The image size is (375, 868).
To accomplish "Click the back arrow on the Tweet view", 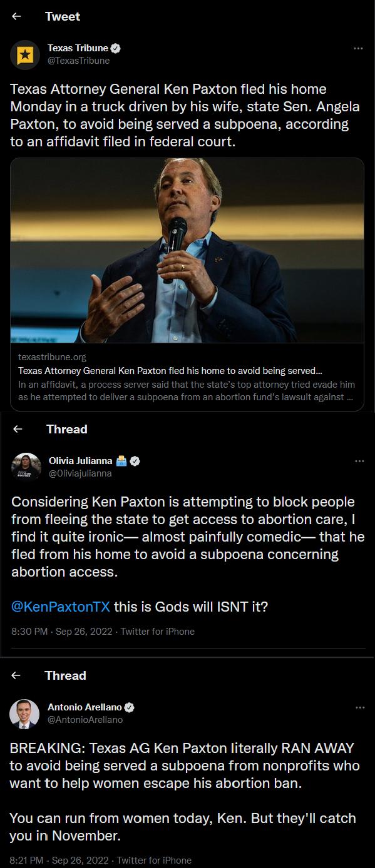I will click(16, 17).
